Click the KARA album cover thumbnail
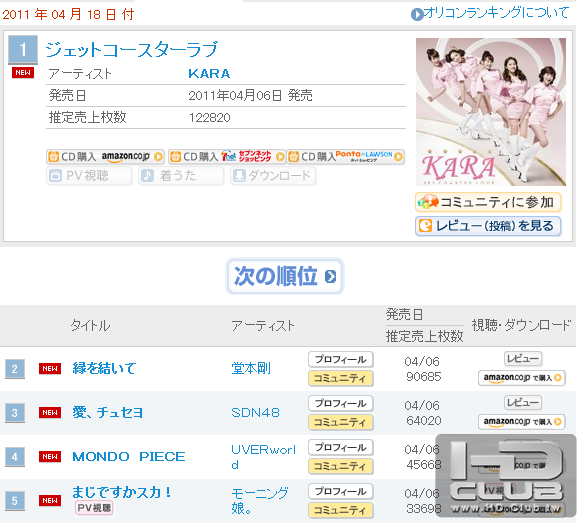This screenshot has width=582, height=523. 491,112
